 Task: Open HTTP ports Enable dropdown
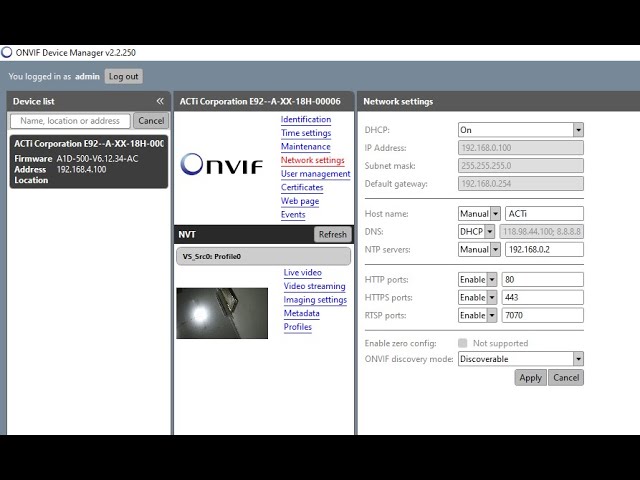477,280
